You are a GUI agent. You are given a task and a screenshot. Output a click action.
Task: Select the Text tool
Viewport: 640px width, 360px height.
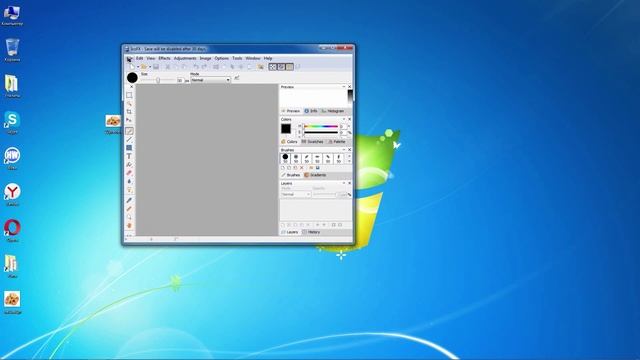coord(129,156)
